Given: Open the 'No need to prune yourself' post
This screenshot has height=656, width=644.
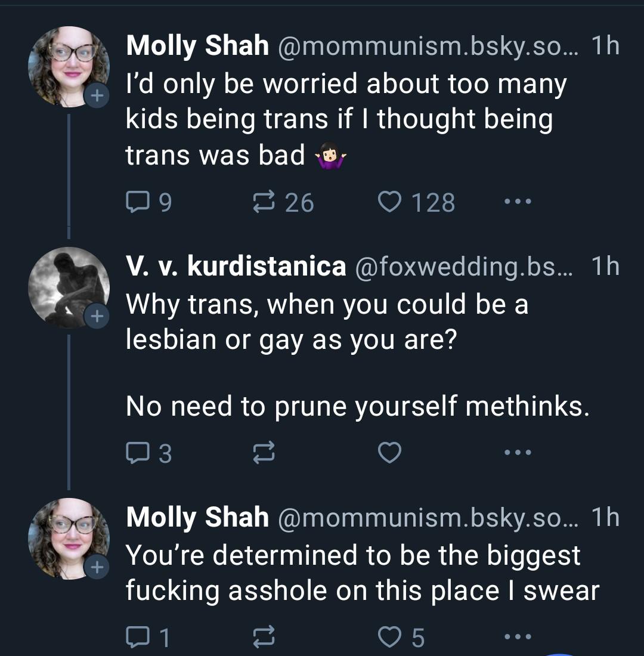Looking at the screenshot, I should point(358,407).
